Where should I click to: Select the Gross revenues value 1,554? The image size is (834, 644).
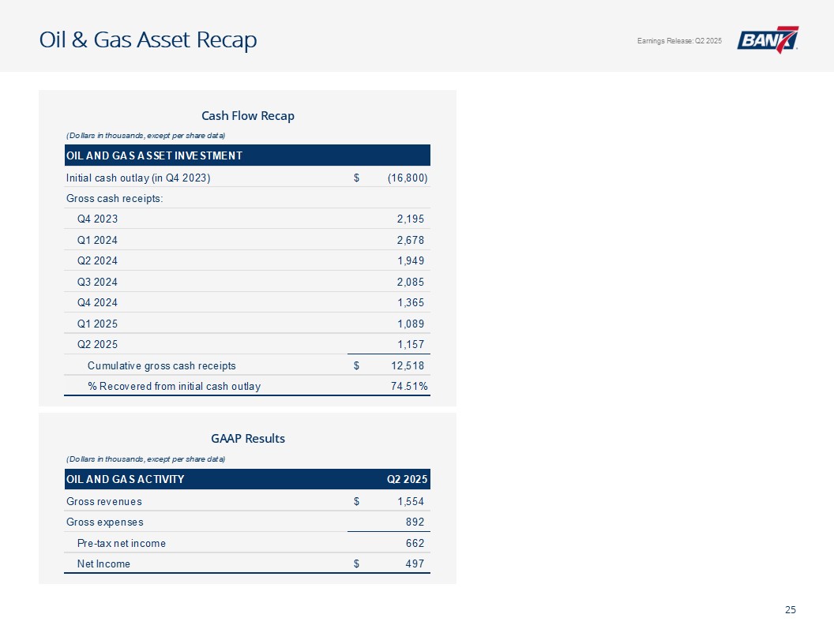[x=410, y=501]
